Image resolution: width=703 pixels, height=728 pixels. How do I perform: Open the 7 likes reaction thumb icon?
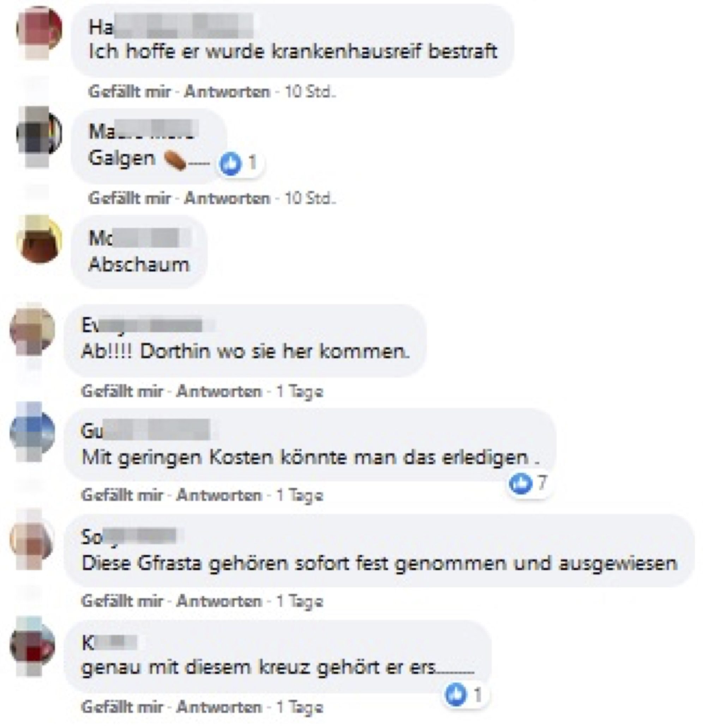(520, 483)
